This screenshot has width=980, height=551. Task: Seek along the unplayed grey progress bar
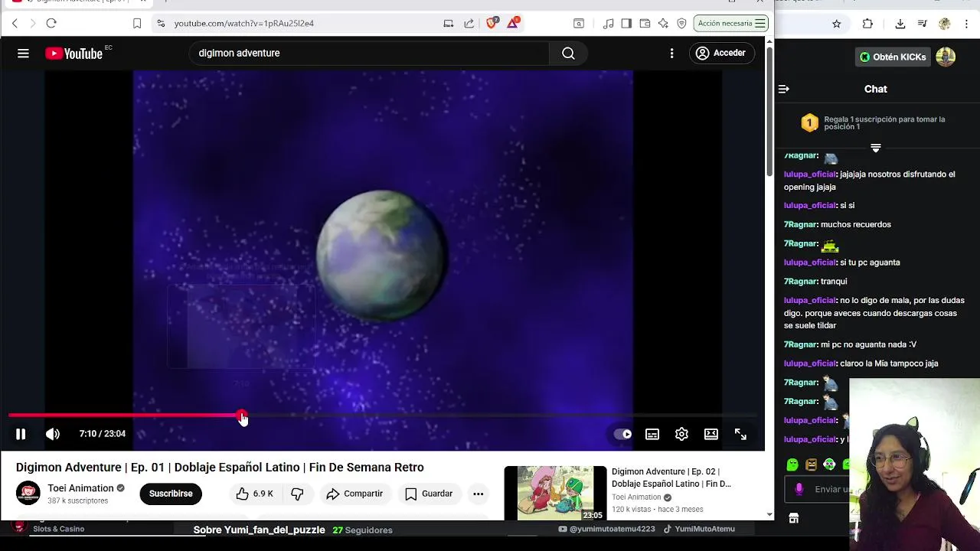[501, 416]
